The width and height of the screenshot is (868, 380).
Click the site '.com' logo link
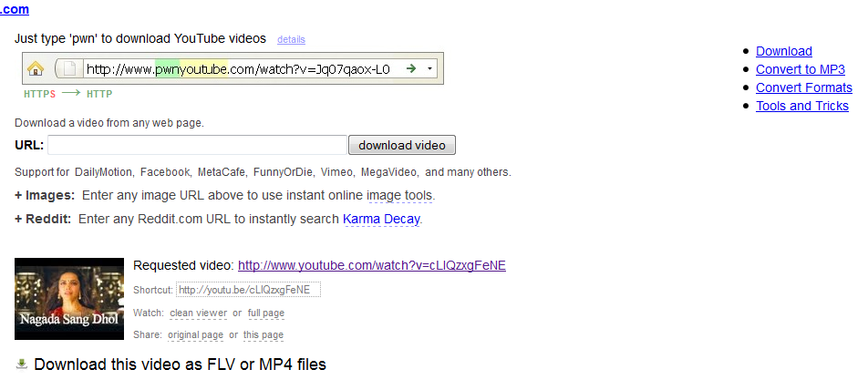15,9
